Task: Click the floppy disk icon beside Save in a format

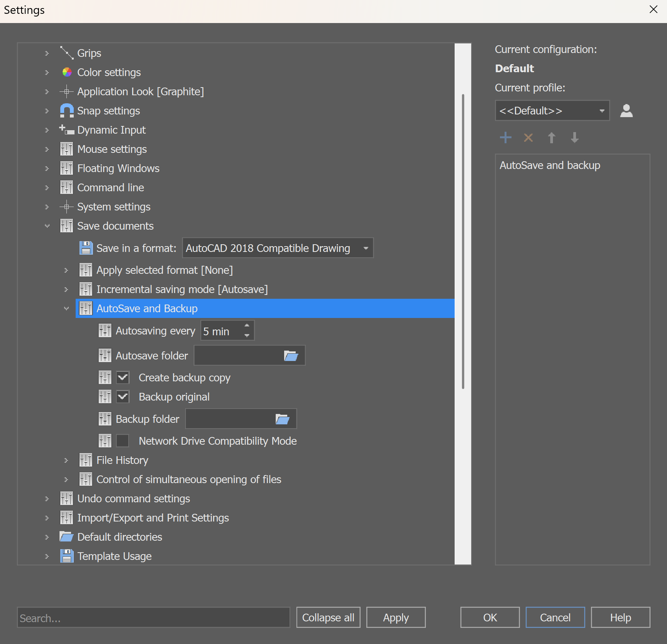Action: point(86,248)
